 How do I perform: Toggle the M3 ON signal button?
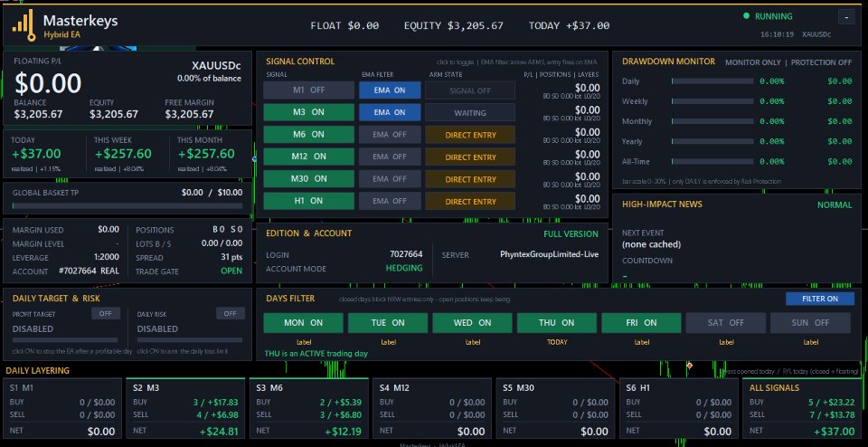308,112
